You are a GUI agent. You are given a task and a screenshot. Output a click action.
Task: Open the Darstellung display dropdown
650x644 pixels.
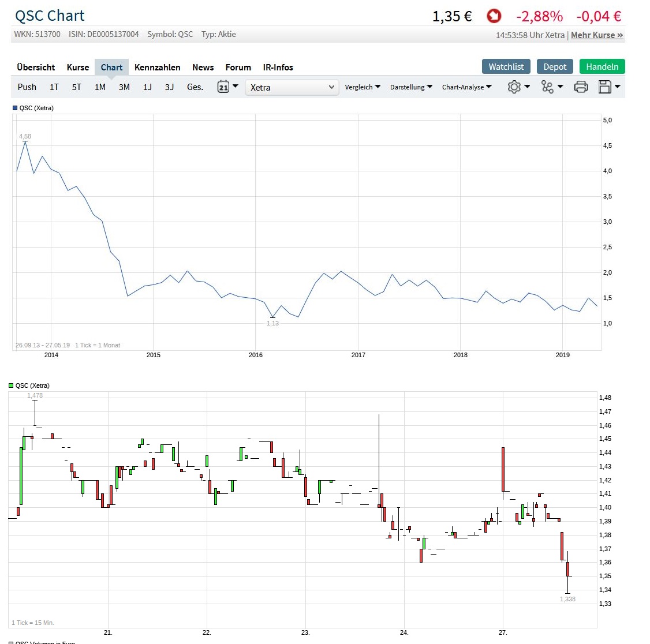411,87
